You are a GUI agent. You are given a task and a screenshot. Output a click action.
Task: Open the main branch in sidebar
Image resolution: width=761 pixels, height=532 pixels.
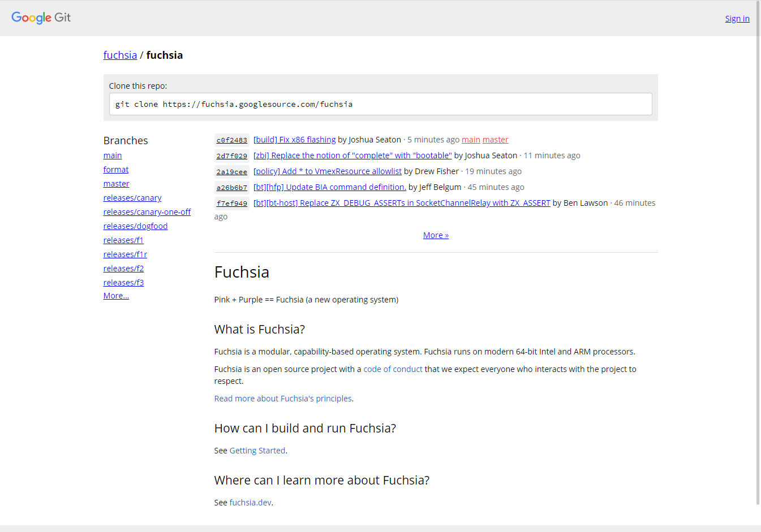113,155
